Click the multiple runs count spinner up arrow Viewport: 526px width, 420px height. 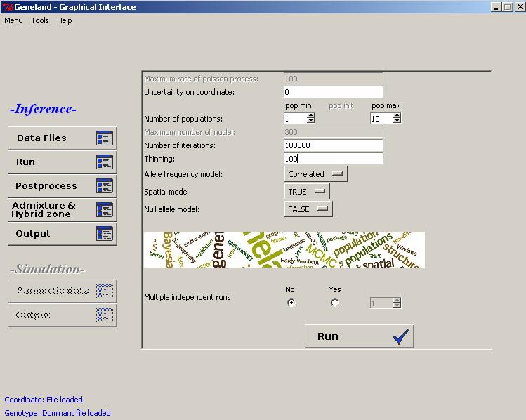pos(397,300)
